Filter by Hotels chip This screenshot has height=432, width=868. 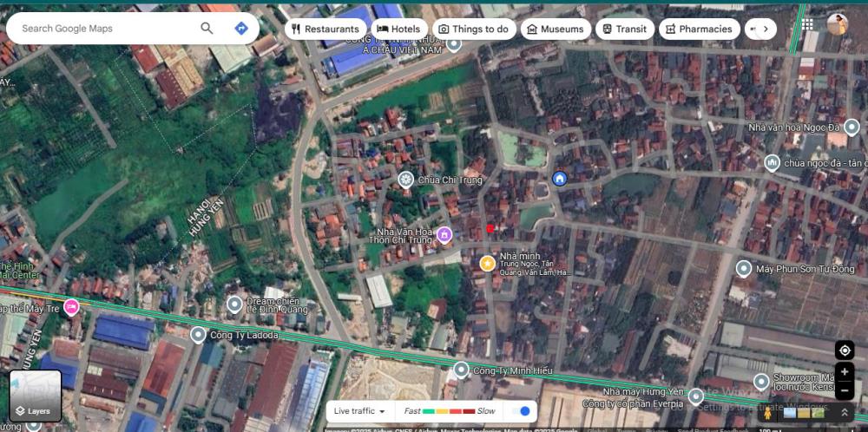(x=398, y=29)
